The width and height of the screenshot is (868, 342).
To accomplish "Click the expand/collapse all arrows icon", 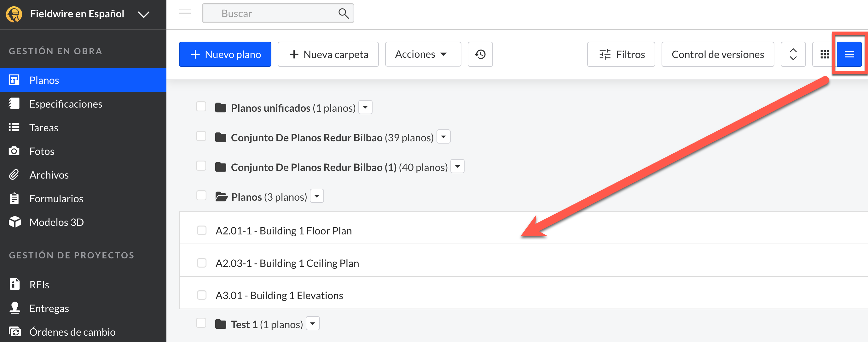I will [793, 54].
